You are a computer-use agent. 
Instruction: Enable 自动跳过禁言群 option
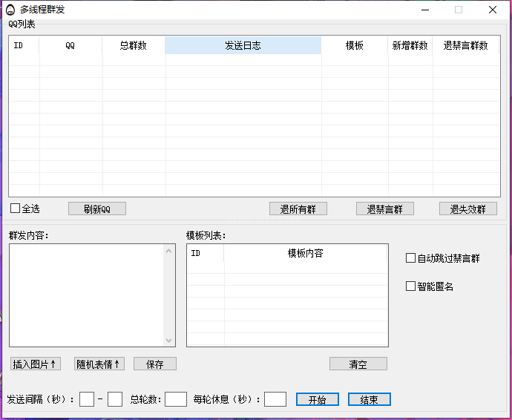pyautogui.click(x=411, y=258)
